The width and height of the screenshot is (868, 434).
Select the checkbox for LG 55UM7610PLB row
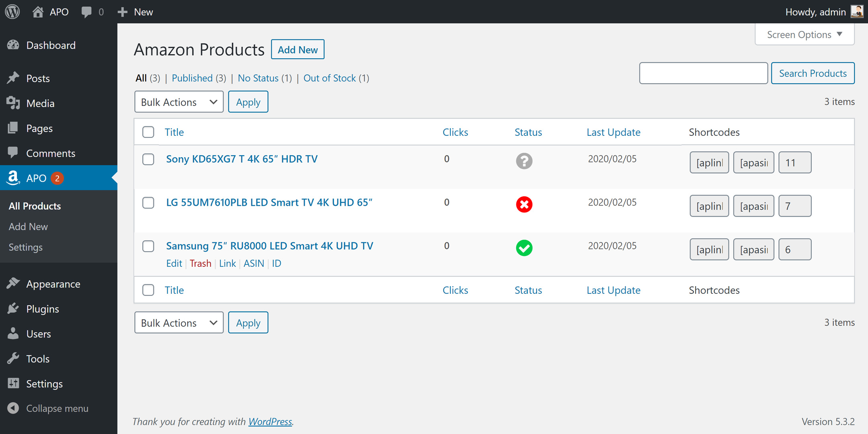tap(148, 203)
